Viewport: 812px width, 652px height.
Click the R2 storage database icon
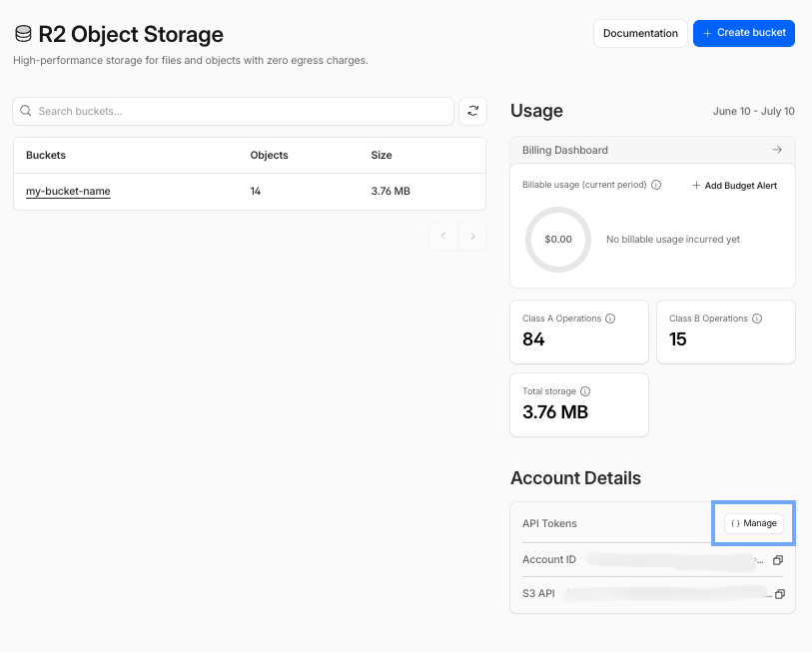tap(23, 34)
